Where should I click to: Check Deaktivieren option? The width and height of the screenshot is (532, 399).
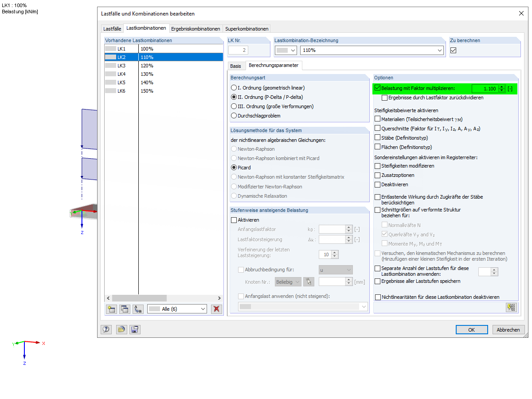pos(378,184)
